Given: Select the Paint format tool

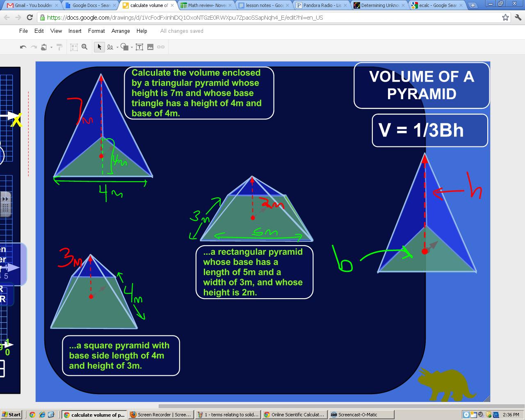Looking at the screenshot, I should [59, 46].
